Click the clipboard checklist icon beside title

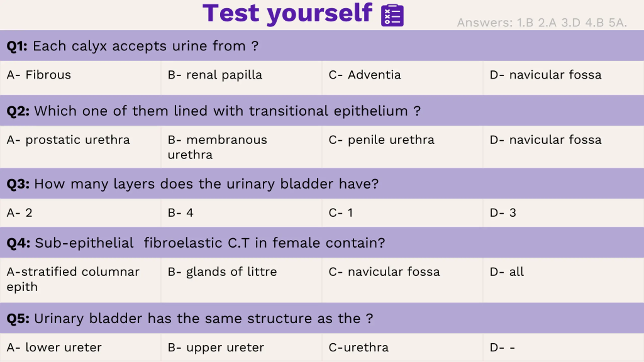pyautogui.click(x=392, y=15)
